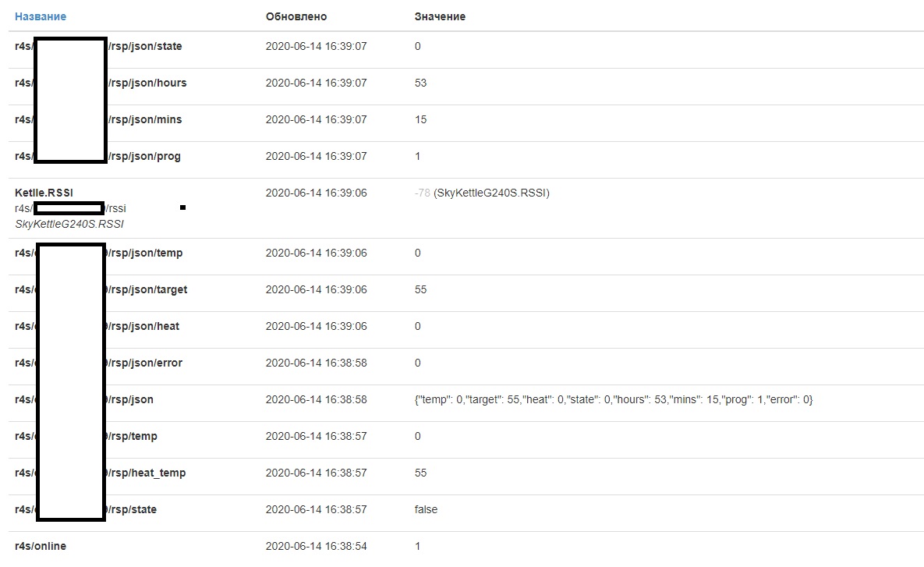This screenshot has height=567, width=924.
Task: Click the Значение column header
Action: pyautogui.click(x=440, y=16)
